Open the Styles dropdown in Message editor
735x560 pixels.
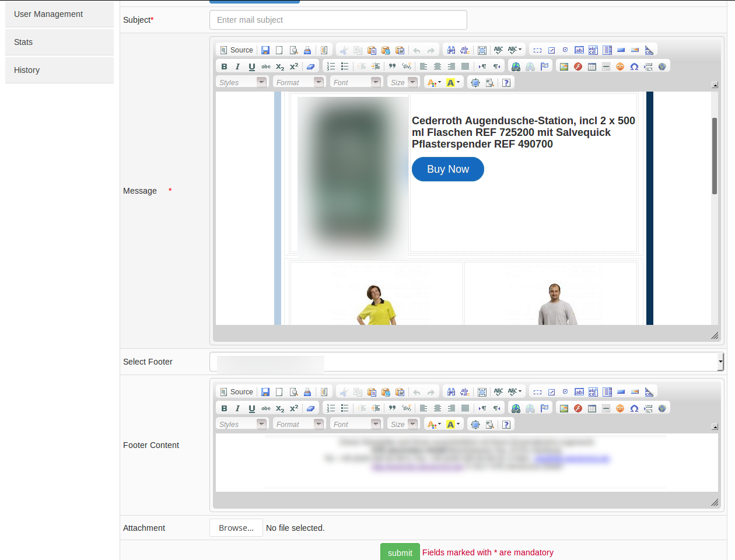pyautogui.click(x=242, y=82)
